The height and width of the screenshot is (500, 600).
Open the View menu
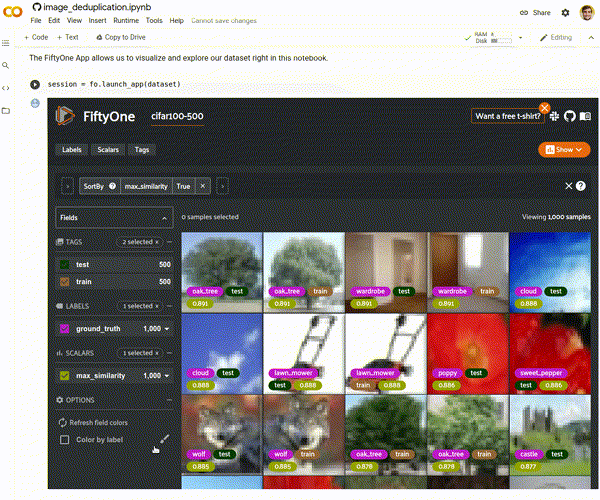(x=74, y=21)
